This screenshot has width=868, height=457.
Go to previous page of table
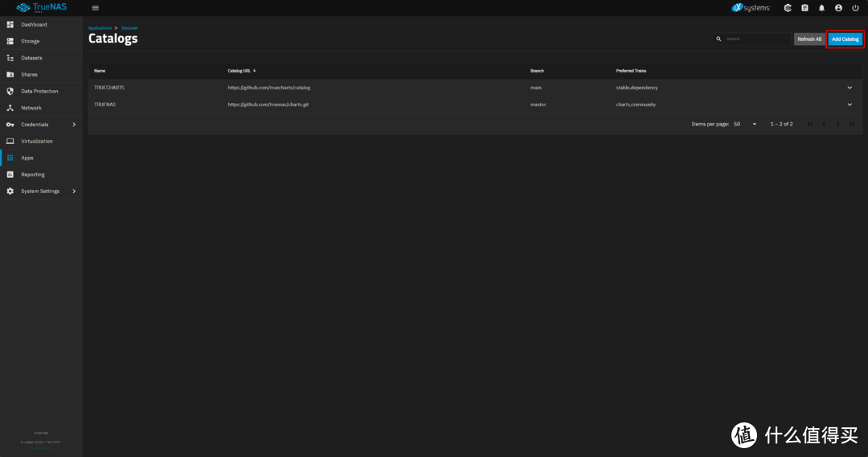(x=824, y=124)
